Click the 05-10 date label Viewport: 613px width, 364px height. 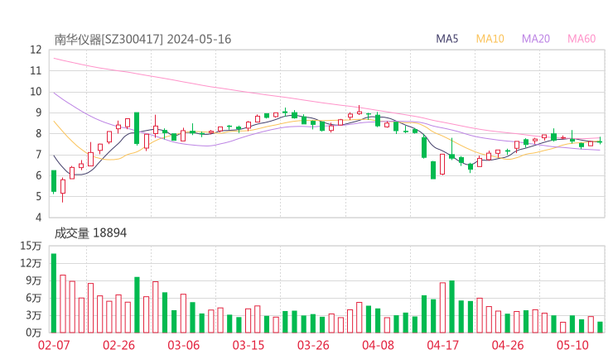(572, 345)
